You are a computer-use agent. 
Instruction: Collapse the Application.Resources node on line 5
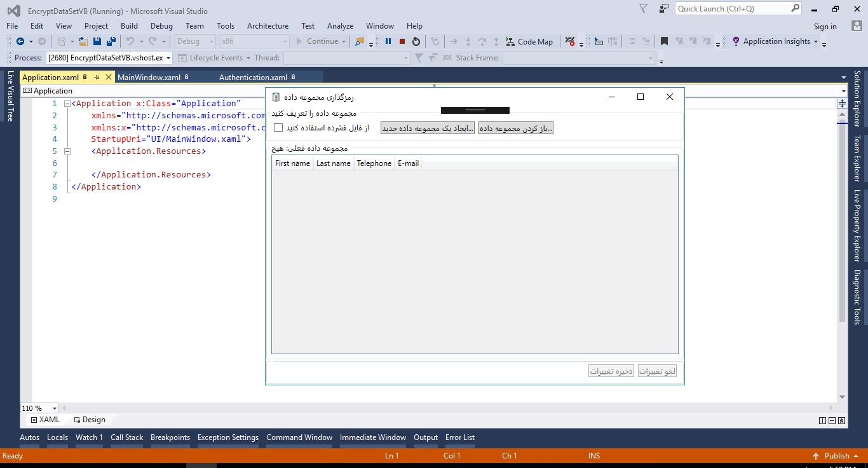click(67, 151)
